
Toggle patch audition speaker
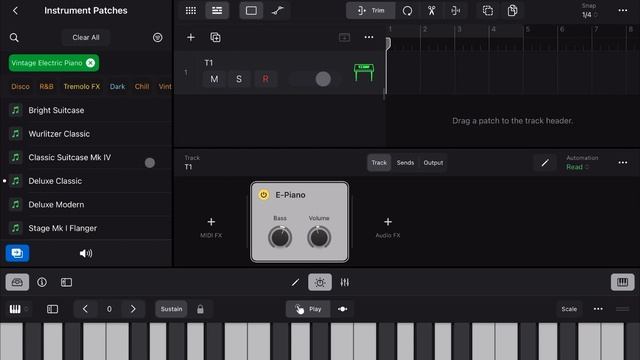86,253
